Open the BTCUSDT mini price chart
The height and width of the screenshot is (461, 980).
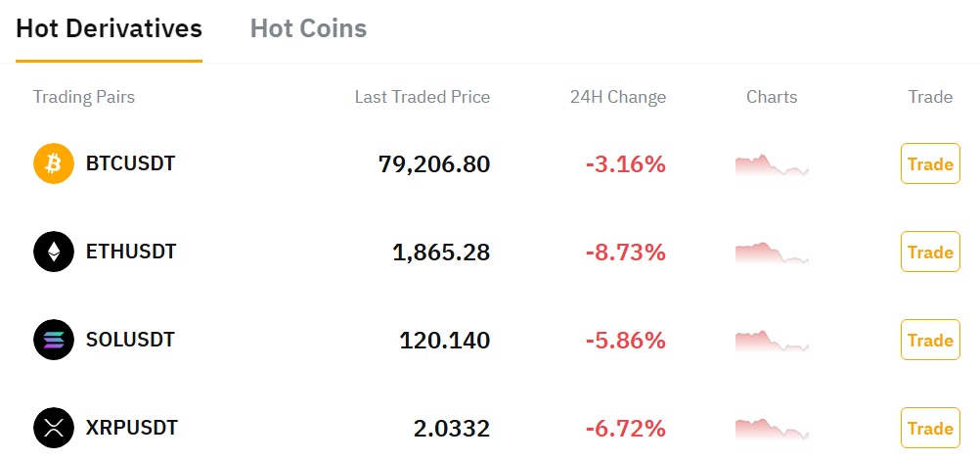[x=772, y=164]
